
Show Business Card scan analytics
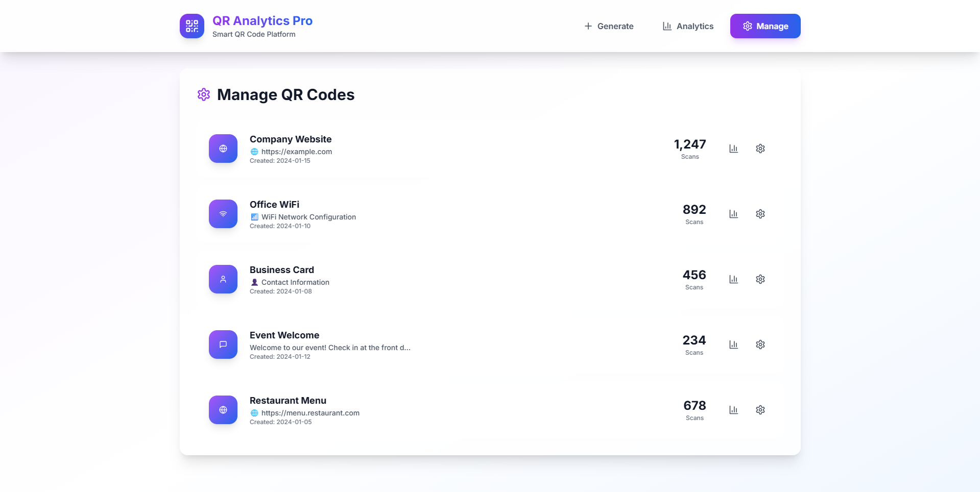pos(733,279)
